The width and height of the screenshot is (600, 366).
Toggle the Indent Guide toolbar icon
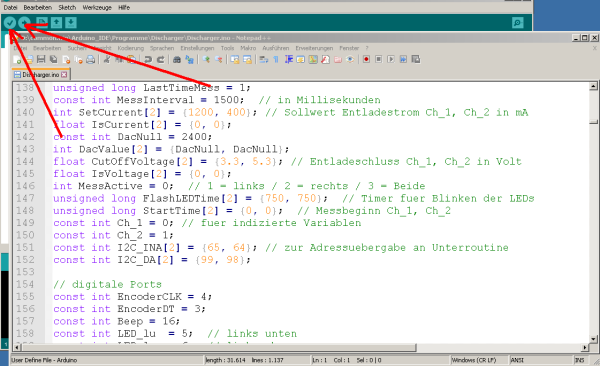point(289,59)
